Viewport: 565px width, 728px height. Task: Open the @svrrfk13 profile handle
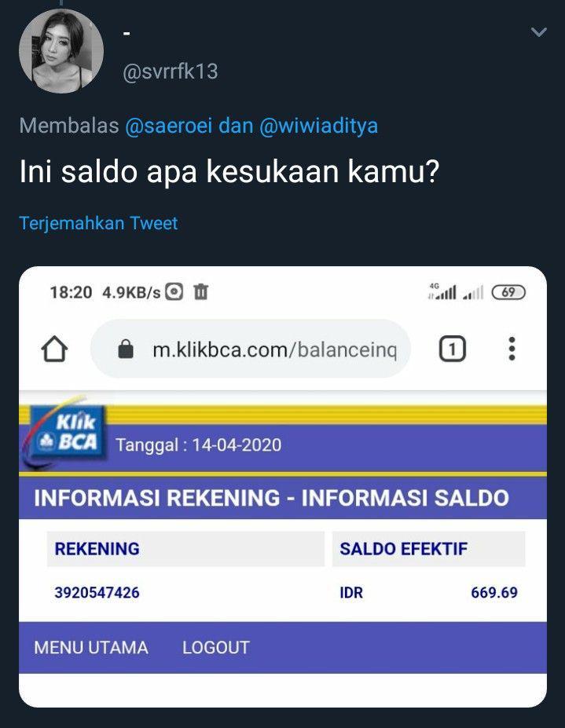tap(170, 71)
